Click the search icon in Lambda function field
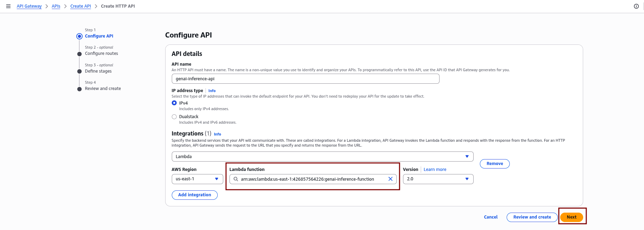 pyautogui.click(x=236, y=179)
